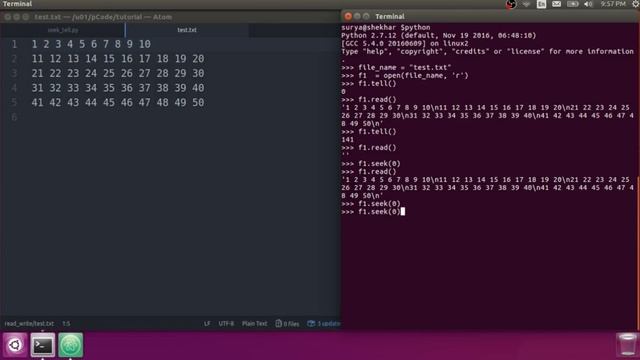Open the green Atom icon in the dock
Image resolution: width=640 pixels, height=360 pixels.
70,345
